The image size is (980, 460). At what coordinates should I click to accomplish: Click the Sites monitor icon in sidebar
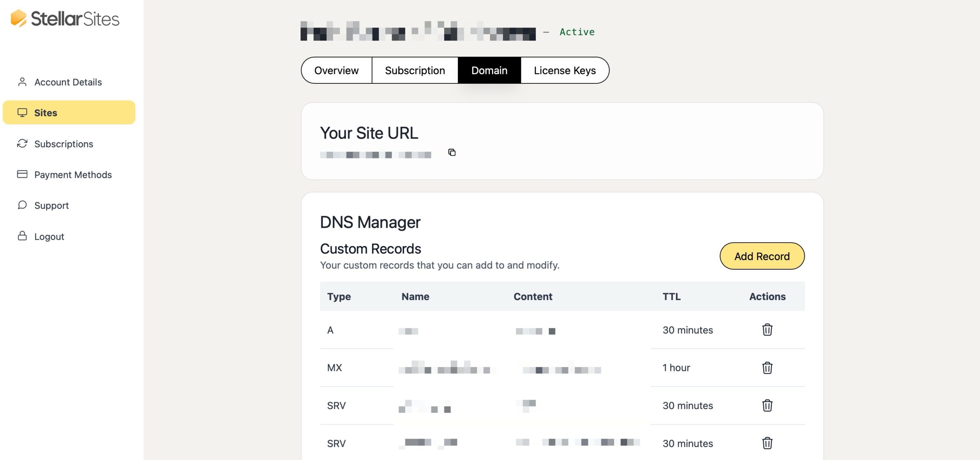[x=22, y=112]
